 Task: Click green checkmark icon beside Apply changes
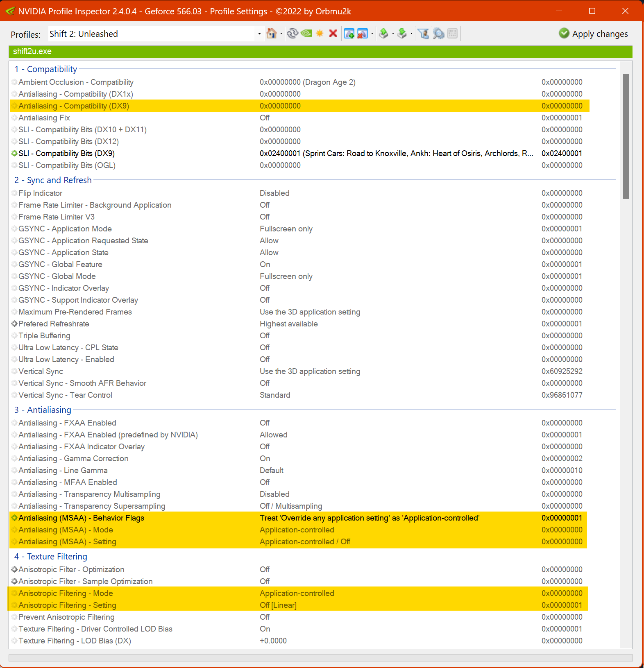(564, 33)
